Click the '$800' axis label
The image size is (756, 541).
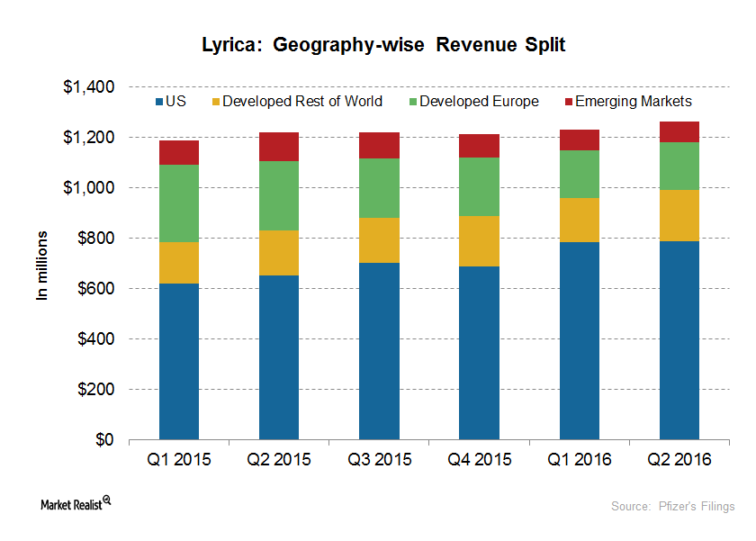pyautogui.click(x=96, y=239)
